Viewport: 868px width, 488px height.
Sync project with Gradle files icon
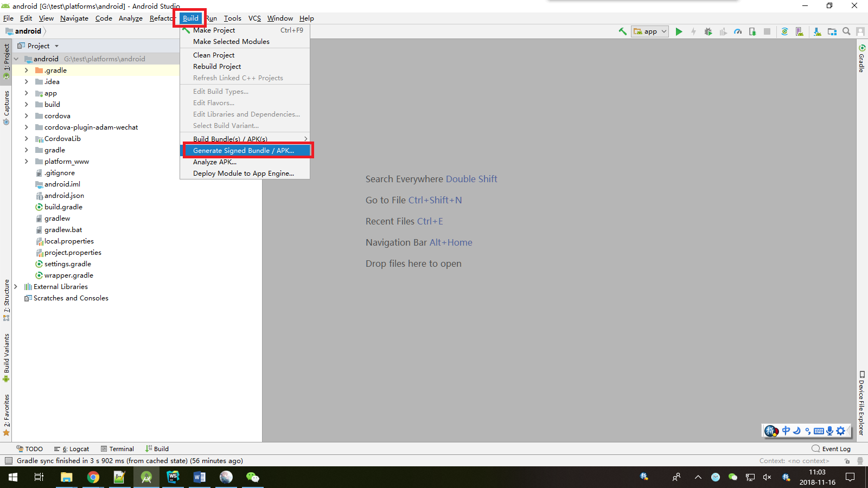tap(784, 31)
